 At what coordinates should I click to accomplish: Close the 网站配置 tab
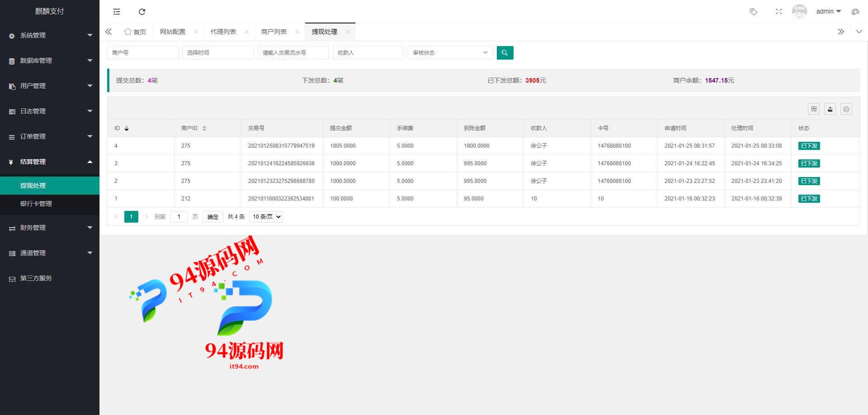coord(196,32)
